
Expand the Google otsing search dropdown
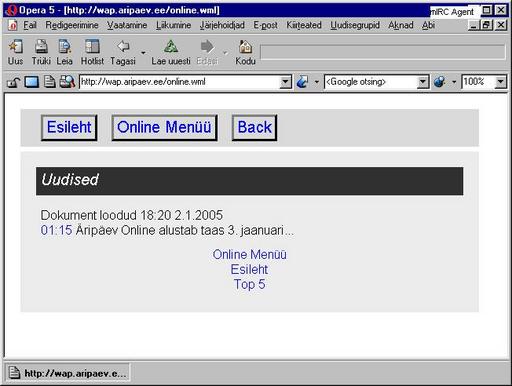click(423, 82)
